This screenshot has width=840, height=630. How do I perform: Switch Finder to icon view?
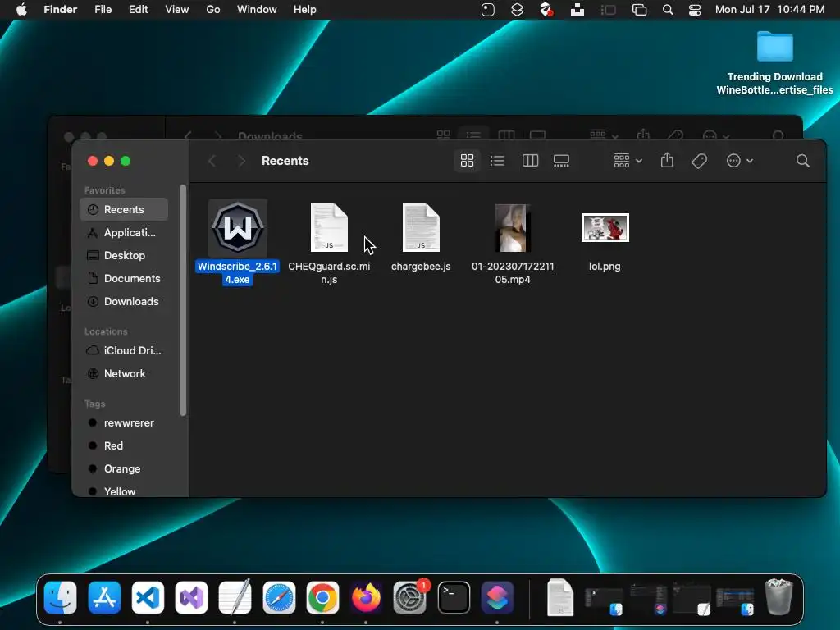pos(467,161)
